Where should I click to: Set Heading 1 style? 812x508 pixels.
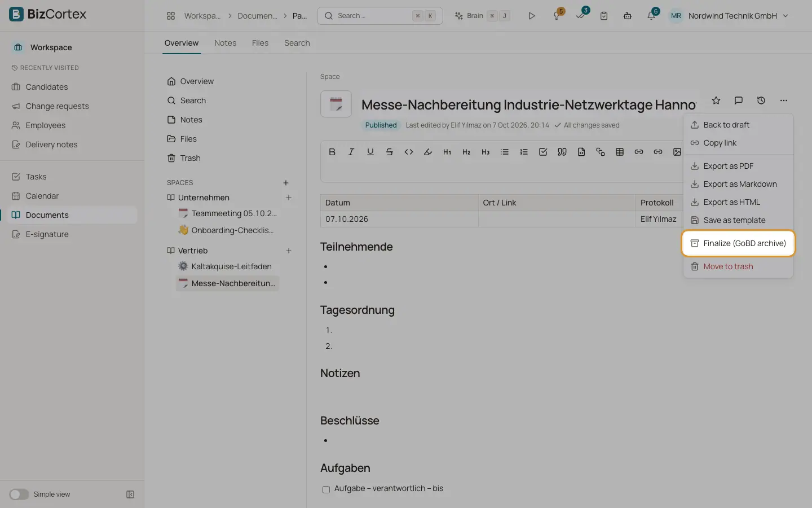447,152
